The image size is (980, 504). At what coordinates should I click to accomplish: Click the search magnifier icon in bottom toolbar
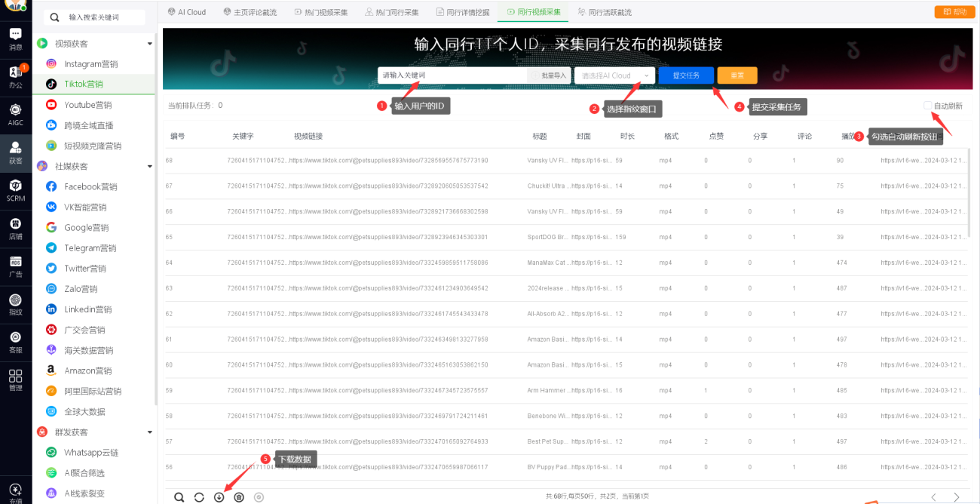(x=179, y=497)
